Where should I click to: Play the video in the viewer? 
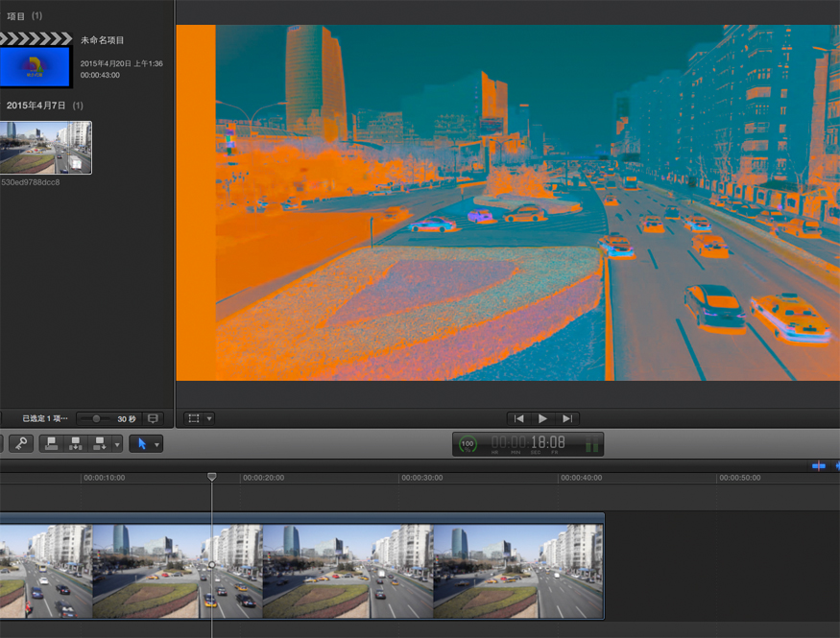pyautogui.click(x=542, y=418)
